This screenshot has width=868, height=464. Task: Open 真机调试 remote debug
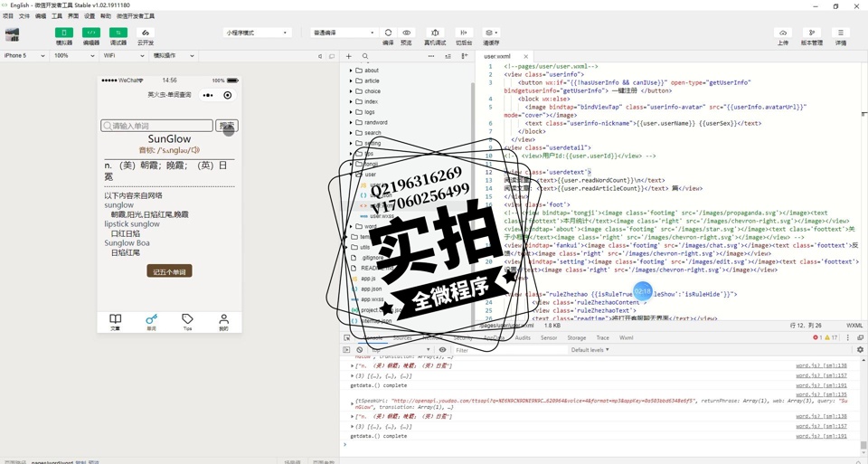point(435,33)
